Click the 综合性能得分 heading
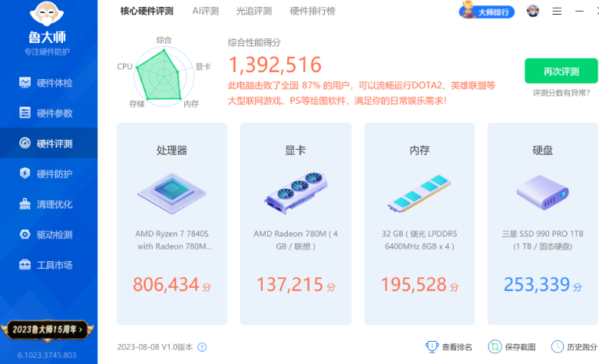 coord(254,42)
